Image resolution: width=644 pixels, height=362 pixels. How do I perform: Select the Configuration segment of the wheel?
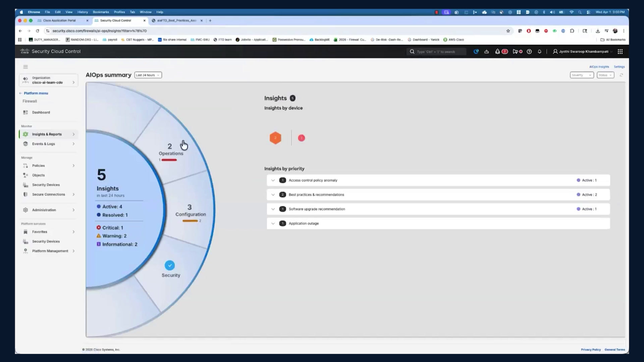click(x=191, y=211)
